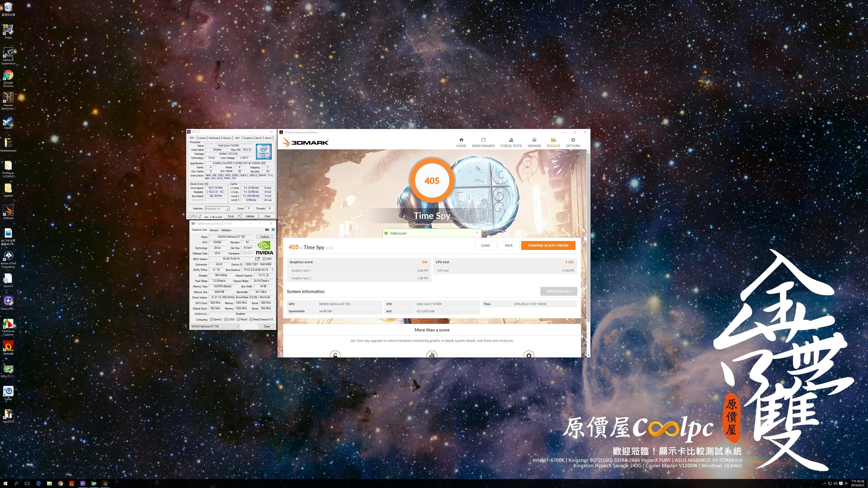The width and height of the screenshot is (868, 488).
Task: Toggle the UEFI checkbox in GPU-Z
Action: [264, 259]
